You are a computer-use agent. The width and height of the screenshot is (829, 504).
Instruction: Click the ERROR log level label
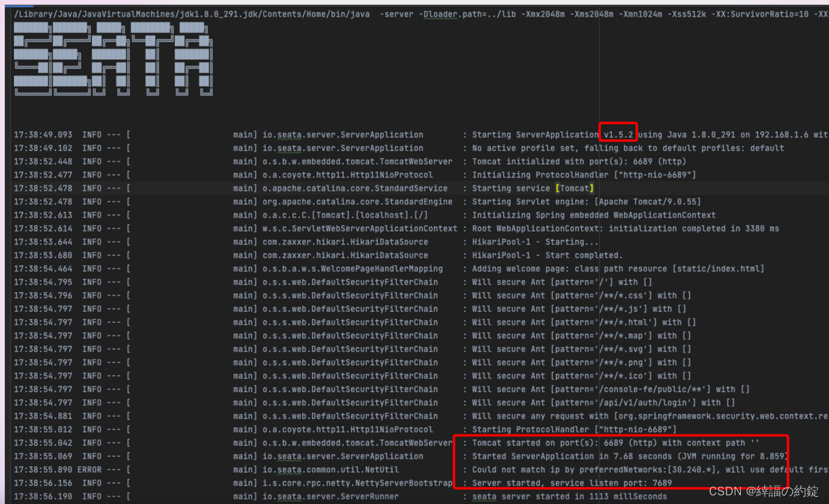click(x=89, y=470)
